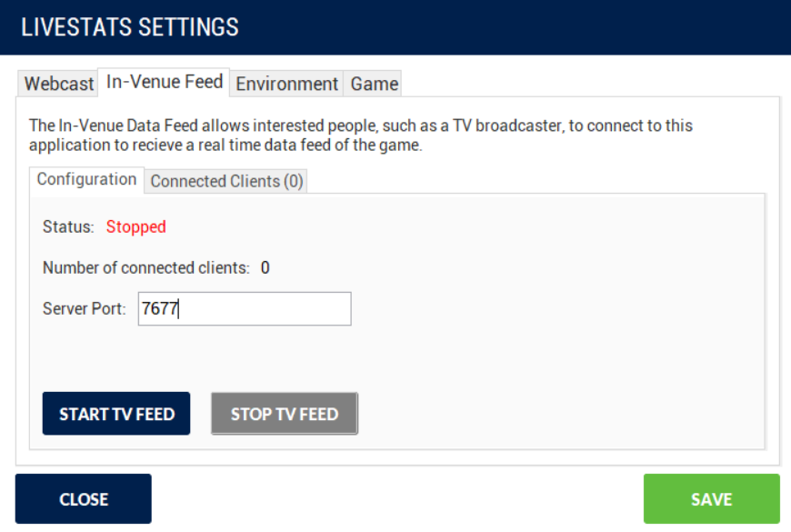
Task: Show the Connected Clients (0) tab
Action: (x=226, y=181)
